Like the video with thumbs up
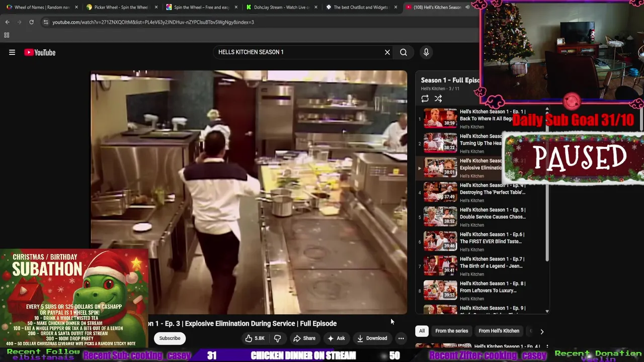644x362 pixels. pyautogui.click(x=255, y=338)
